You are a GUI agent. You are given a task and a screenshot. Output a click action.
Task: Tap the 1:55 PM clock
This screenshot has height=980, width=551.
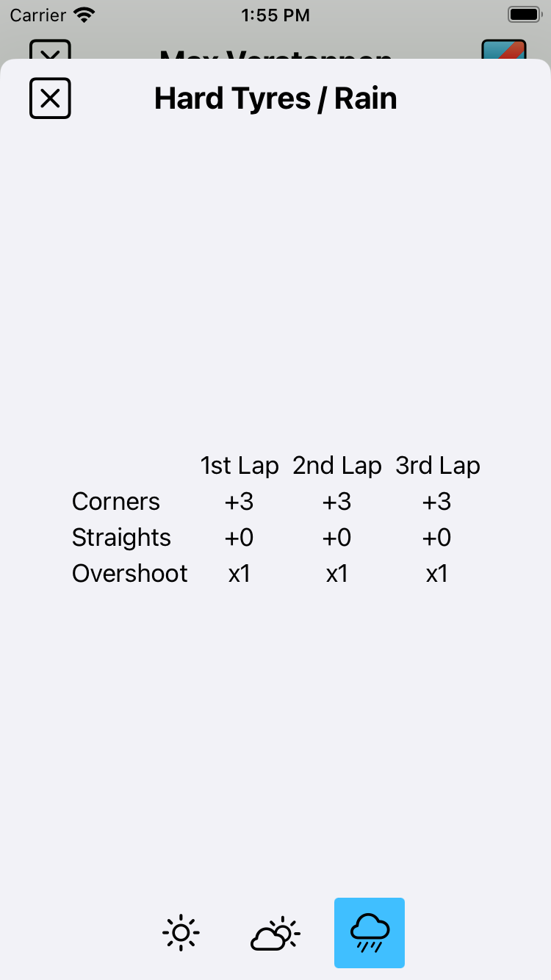pos(275,15)
